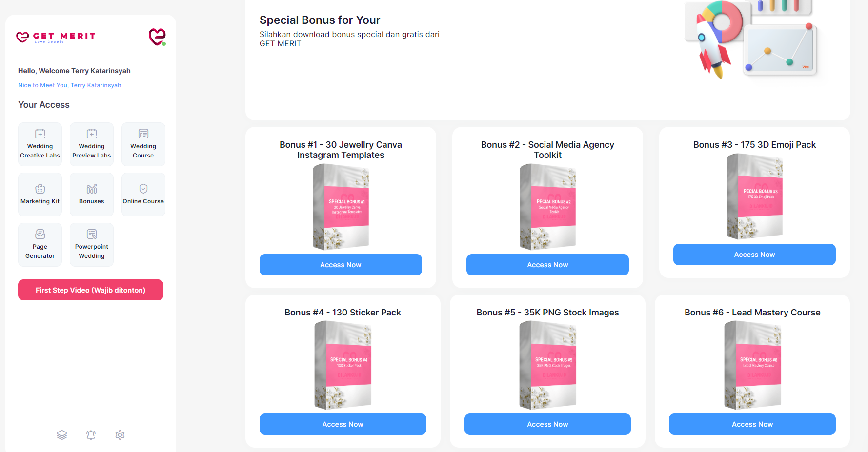Image resolution: width=868 pixels, height=452 pixels.
Task: Open the Marketing Kit tile
Action: tap(40, 195)
